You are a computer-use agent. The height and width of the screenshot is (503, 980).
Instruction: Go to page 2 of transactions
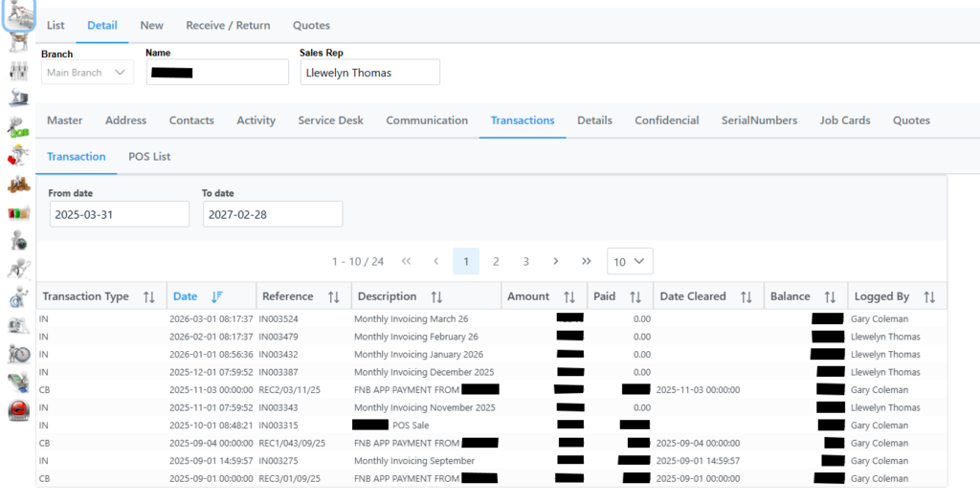496,261
